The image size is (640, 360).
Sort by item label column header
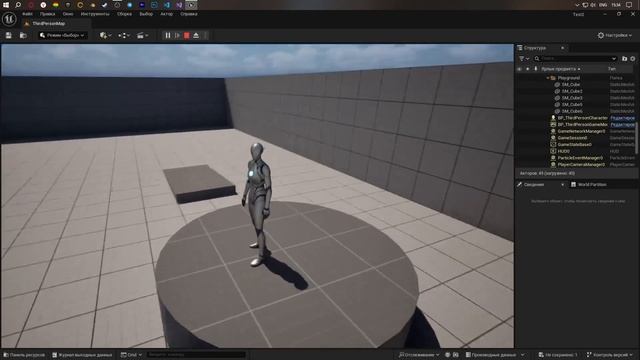561,69
